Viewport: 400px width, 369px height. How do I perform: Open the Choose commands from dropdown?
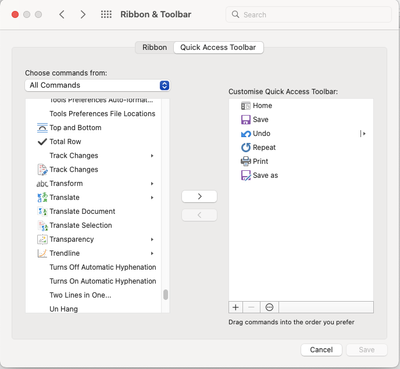click(97, 85)
